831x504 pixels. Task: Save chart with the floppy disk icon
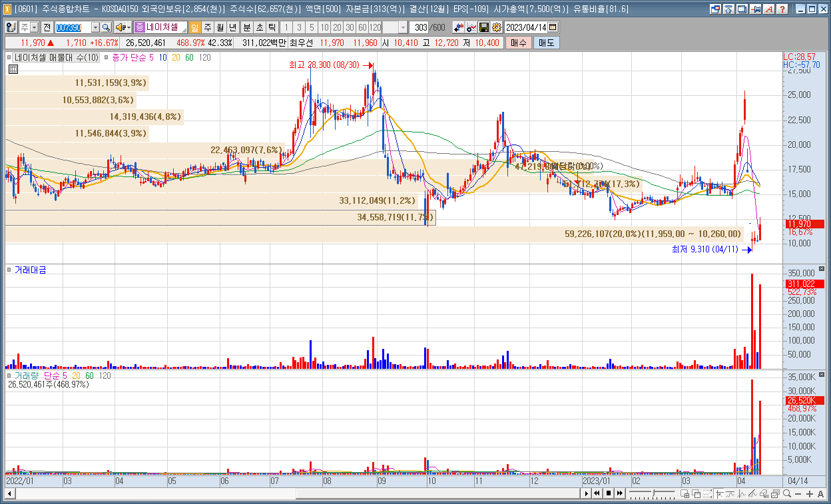[x=484, y=27]
